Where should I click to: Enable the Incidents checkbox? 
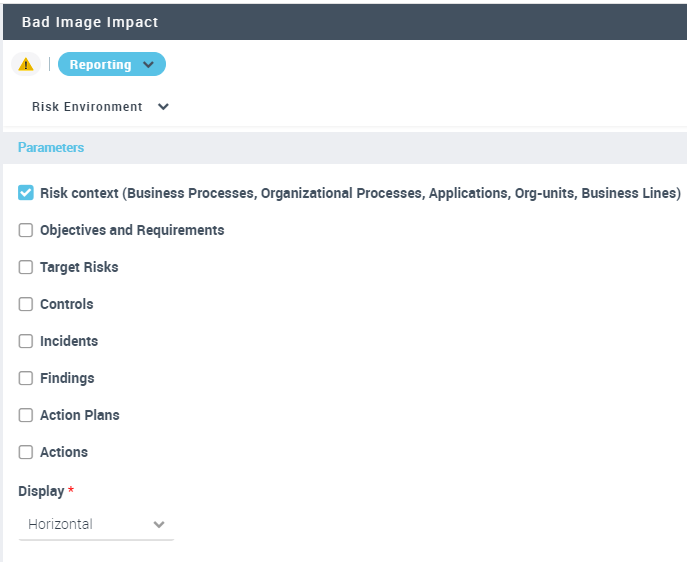click(x=26, y=341)
